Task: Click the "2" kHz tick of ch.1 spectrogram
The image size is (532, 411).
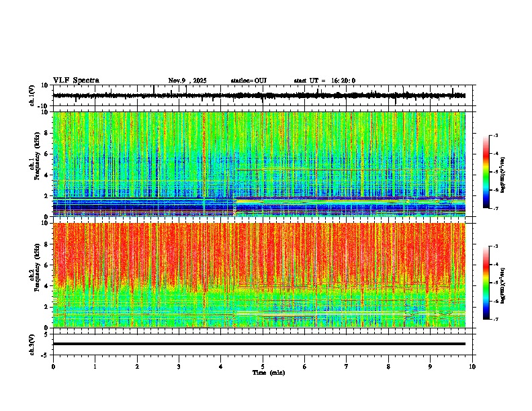Action: (x=47, y=195)
